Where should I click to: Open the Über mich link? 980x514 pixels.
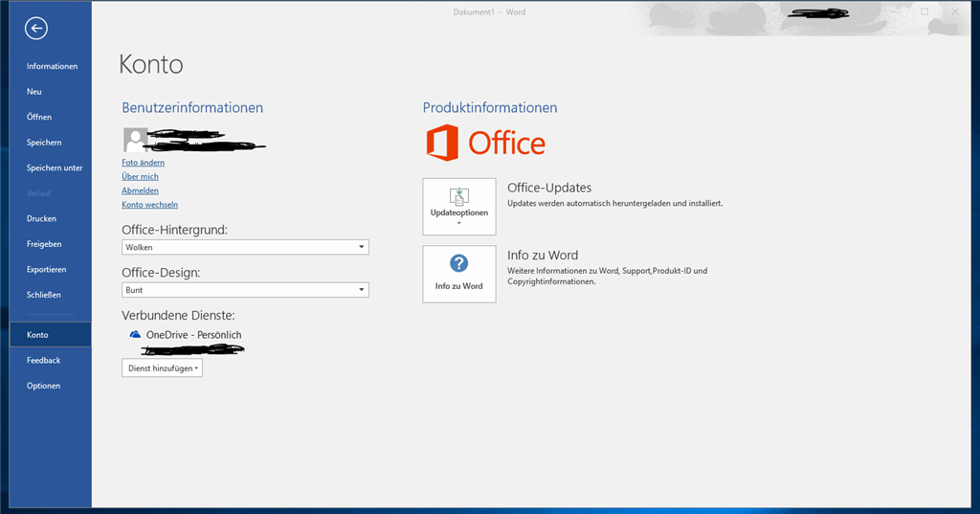point(140,176)
